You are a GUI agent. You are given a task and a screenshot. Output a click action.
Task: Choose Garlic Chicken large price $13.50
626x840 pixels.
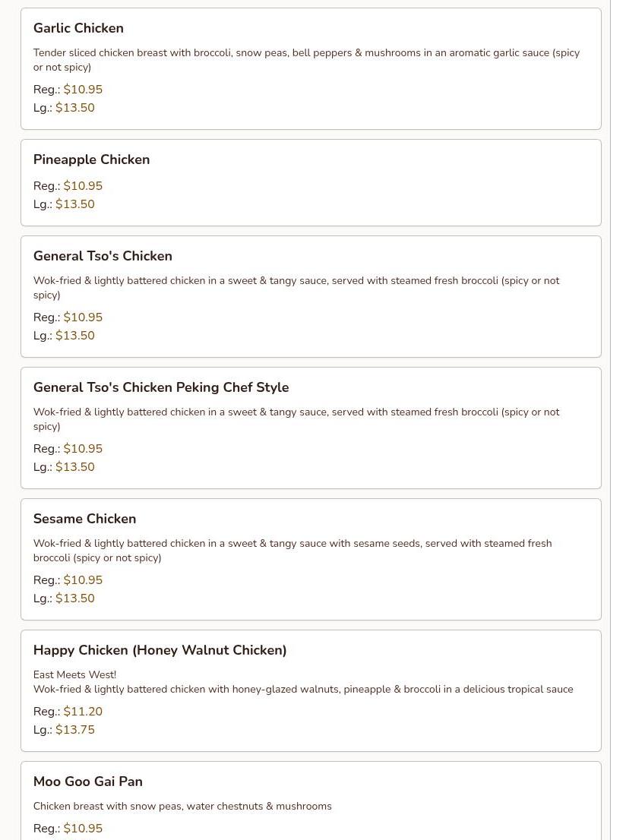tap(75, 108)
